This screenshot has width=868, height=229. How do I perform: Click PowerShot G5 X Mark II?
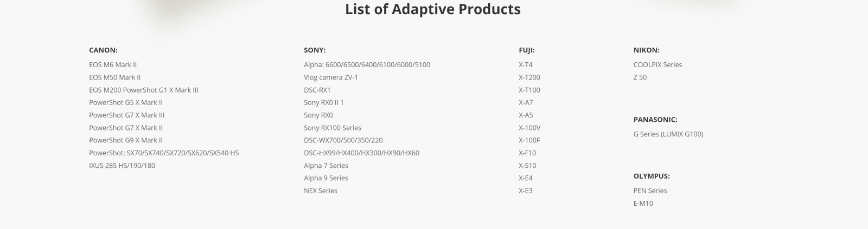126,102
